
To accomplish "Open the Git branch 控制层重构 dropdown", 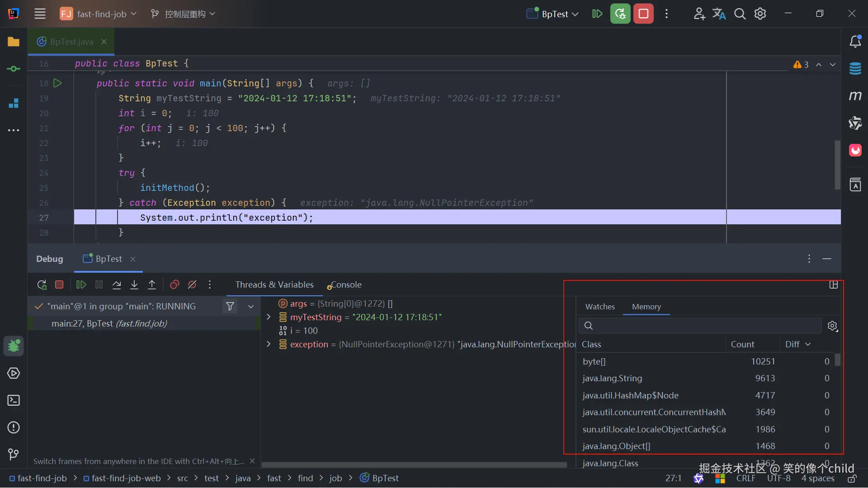I will point(183,14).
